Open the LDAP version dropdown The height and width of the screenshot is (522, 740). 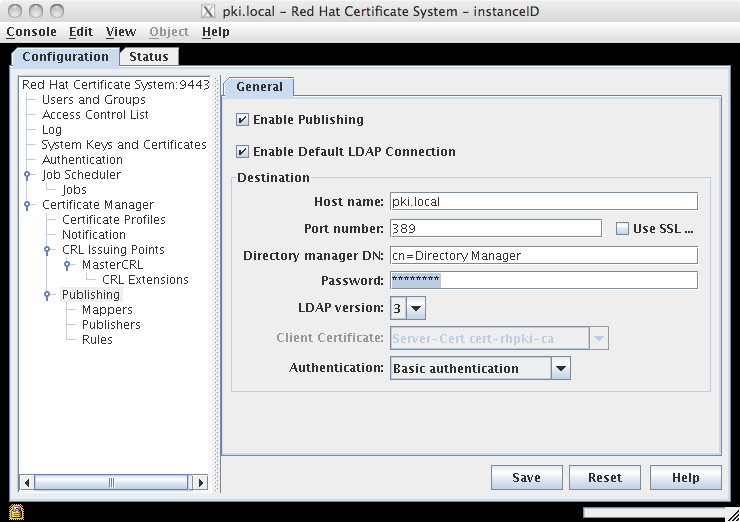point(416,308)
